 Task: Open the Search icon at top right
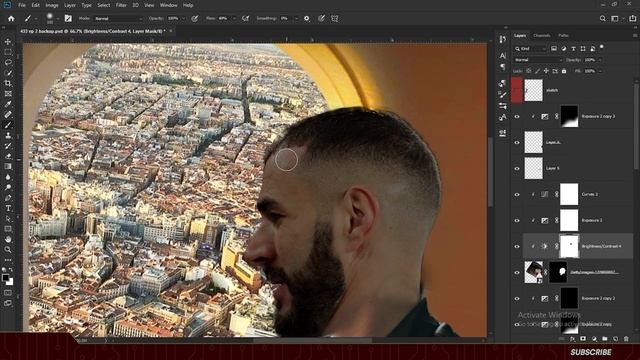602,18
